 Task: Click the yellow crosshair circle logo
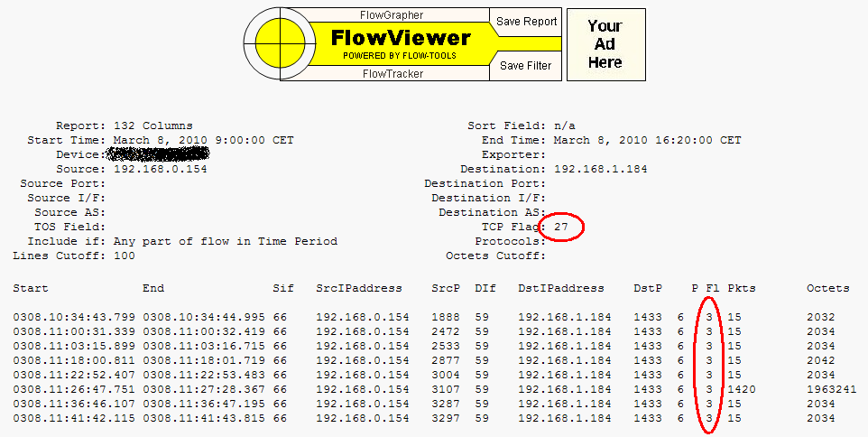point(280,43)
